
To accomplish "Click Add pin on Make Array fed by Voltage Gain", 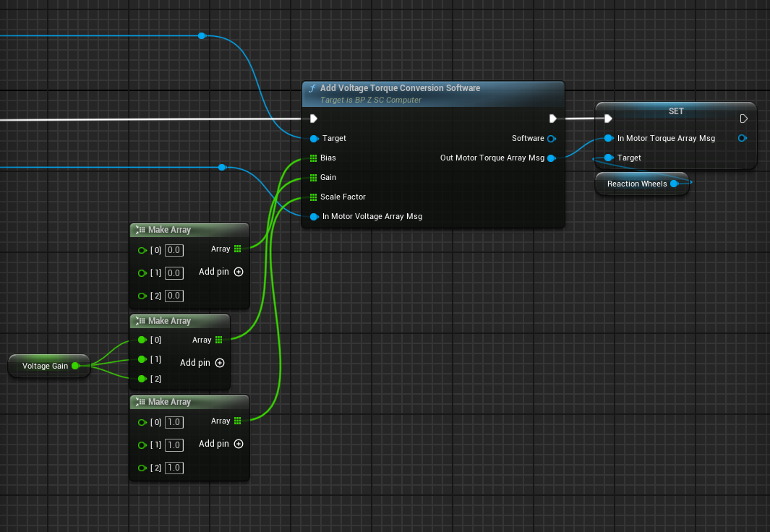I will (x=219, y=363).
